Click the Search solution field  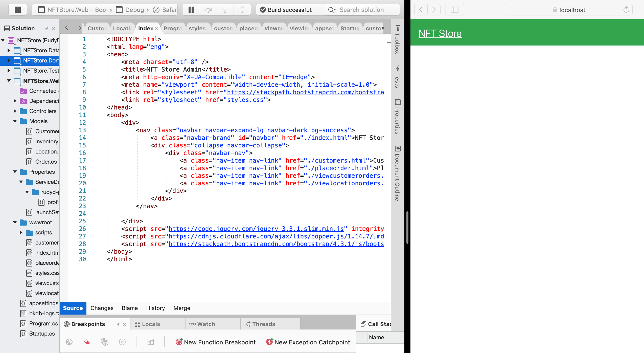(361, 10)
